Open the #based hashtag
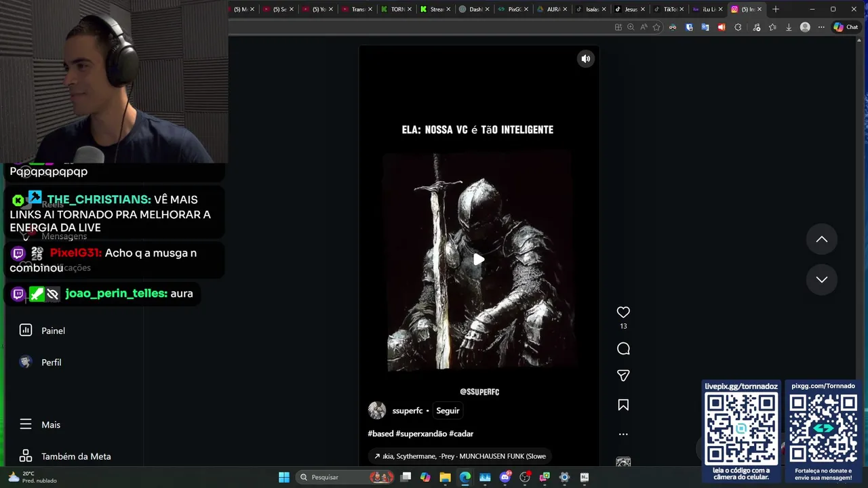 click(x=380, y=434)
